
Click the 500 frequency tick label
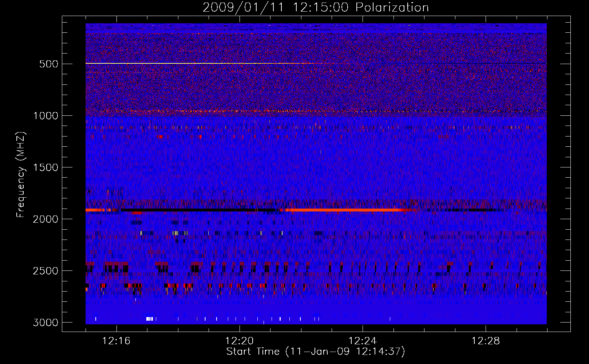point(49,64)
